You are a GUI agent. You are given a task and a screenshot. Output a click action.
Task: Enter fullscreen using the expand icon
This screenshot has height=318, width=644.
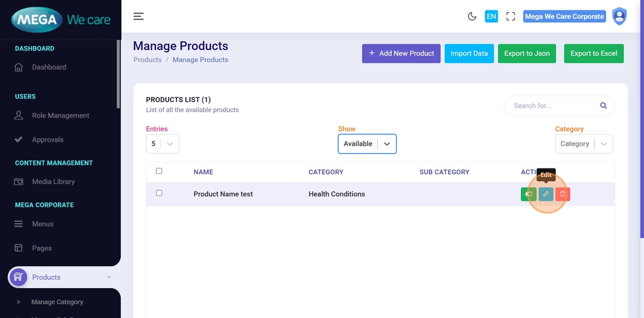pos(511,17)
